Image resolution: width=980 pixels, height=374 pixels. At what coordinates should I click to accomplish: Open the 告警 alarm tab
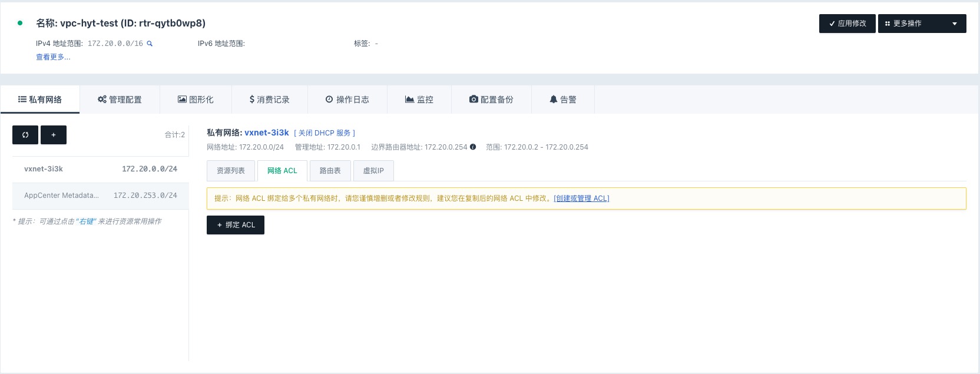coord(563,100)
